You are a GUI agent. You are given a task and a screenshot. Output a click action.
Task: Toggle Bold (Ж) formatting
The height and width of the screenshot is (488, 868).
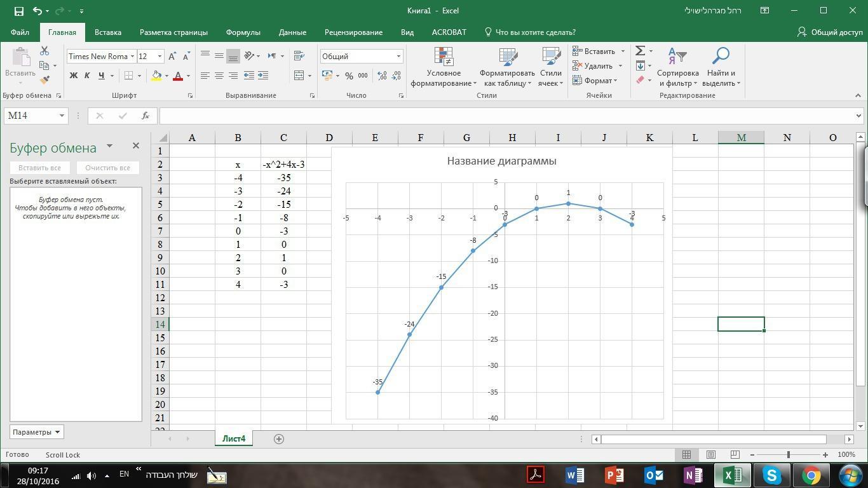(x=74, y=76)
